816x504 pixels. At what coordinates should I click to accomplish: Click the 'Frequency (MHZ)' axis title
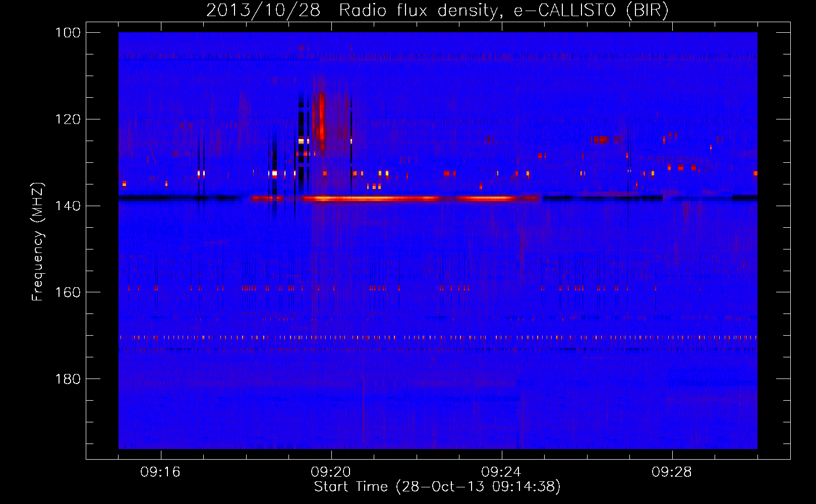pyautogui.click(x=38, y=241)
